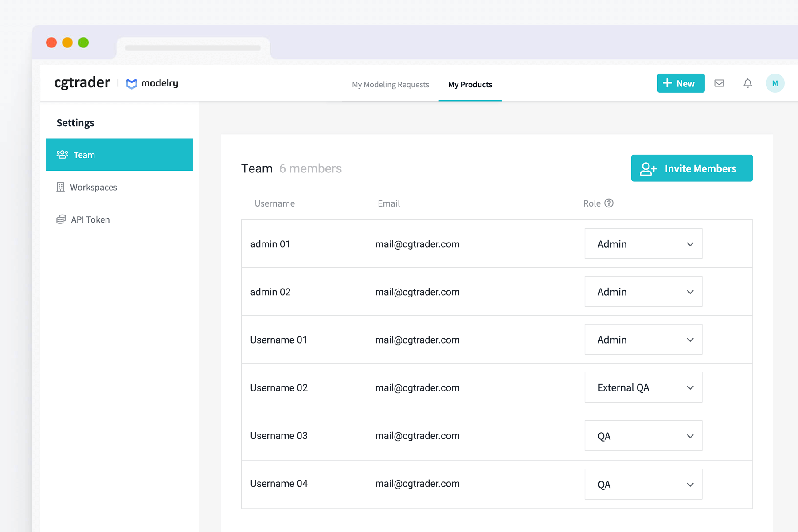Screen dimensions: 798x532
Task: Open the notifications bell icon
Action: coord(747,83)
